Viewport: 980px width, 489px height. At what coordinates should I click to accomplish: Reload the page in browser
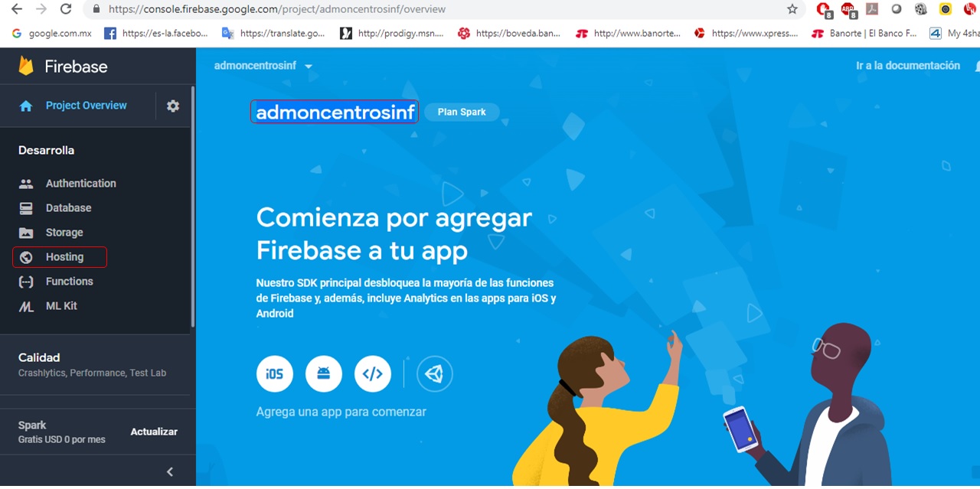click(66, 9)
